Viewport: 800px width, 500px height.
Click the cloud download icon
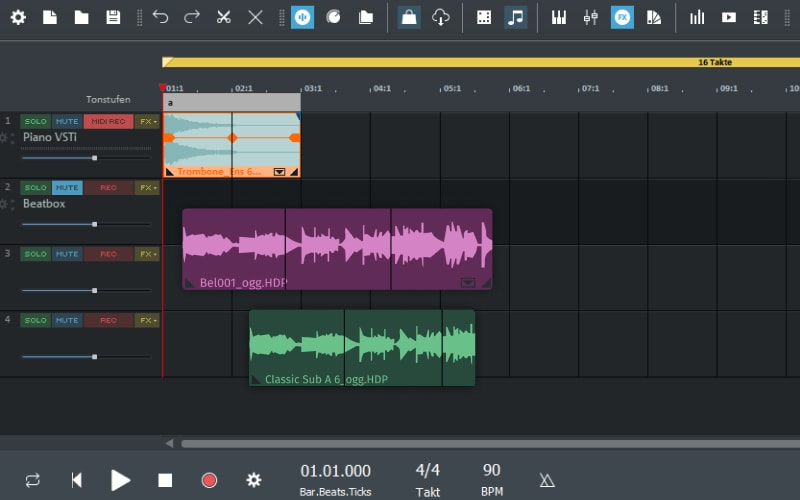(x=440, y=17)
